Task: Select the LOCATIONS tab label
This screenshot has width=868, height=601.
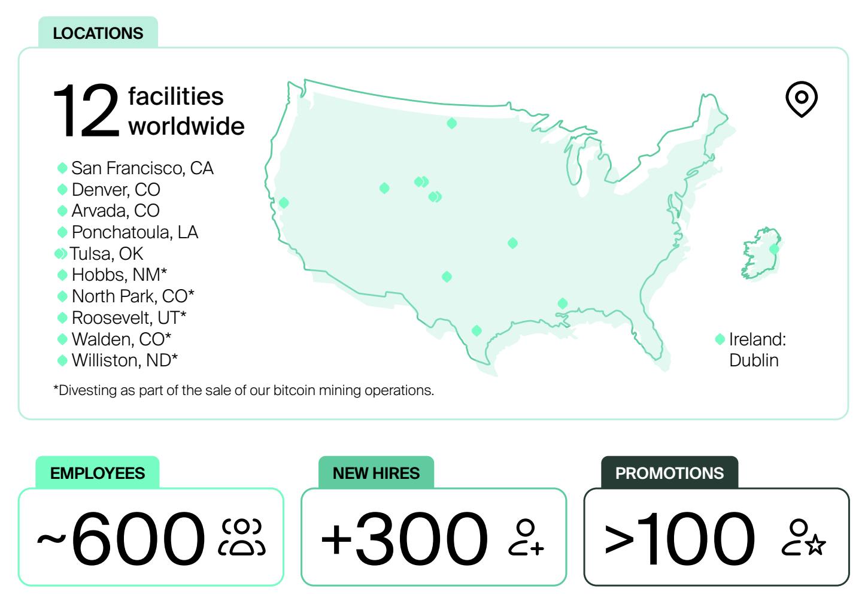Action: 98,33
